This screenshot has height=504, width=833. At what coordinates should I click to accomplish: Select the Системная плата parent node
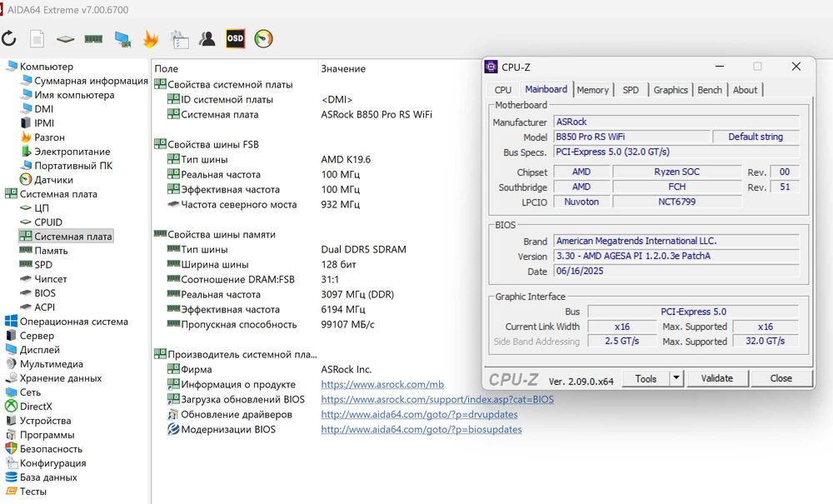58,194
